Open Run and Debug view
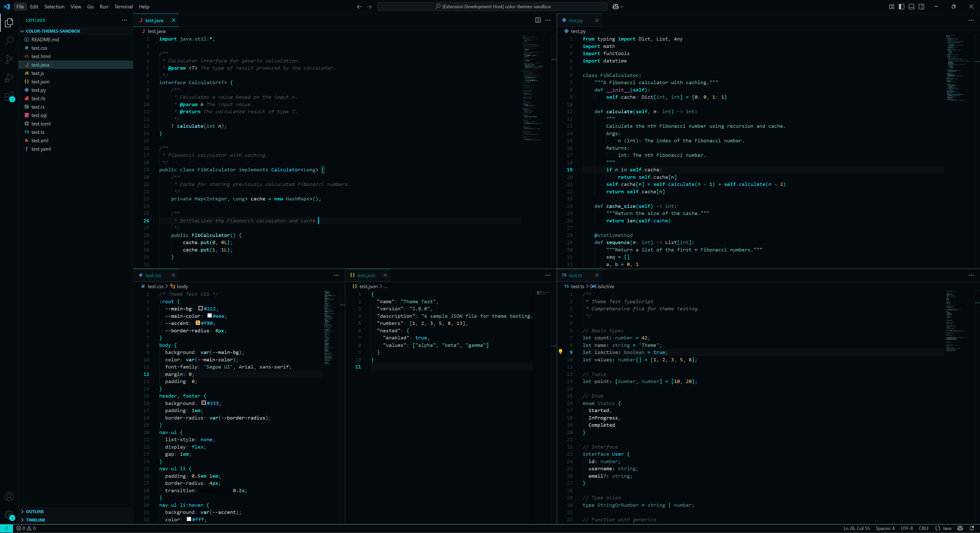Screen dimensions: 980x533 pos(9,78)
